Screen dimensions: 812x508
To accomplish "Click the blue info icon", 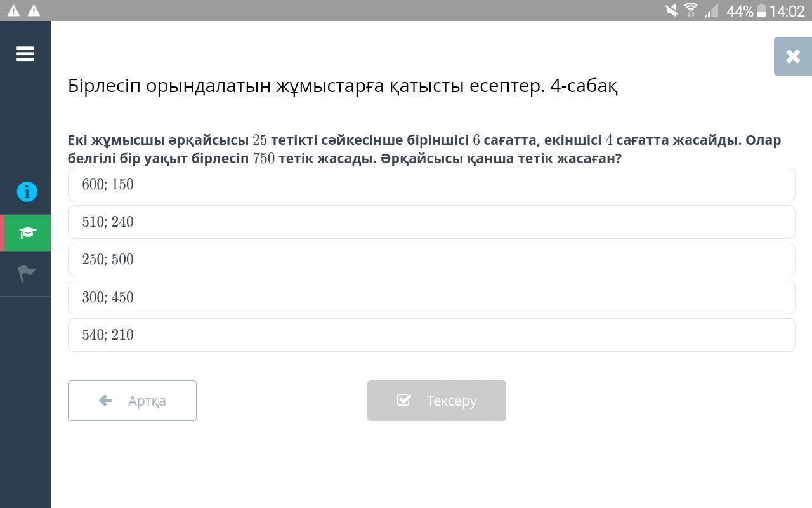I will point(27,192).
